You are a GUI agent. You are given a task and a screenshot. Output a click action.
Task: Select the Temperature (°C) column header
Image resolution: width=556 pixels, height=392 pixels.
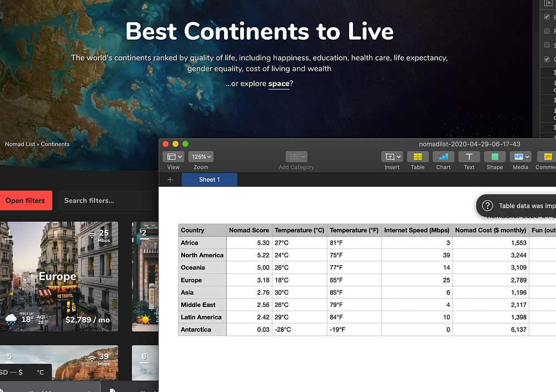click(x=300, y=230)
